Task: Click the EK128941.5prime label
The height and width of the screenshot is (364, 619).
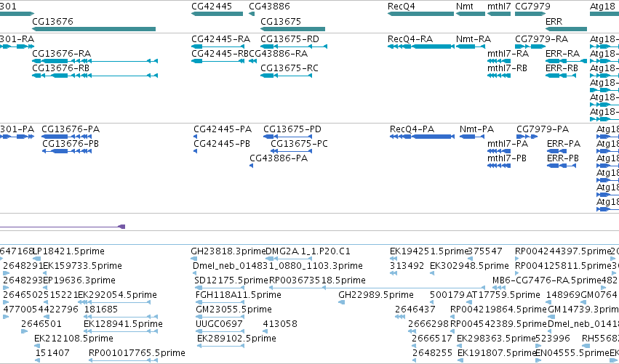Action: (123, 324)
